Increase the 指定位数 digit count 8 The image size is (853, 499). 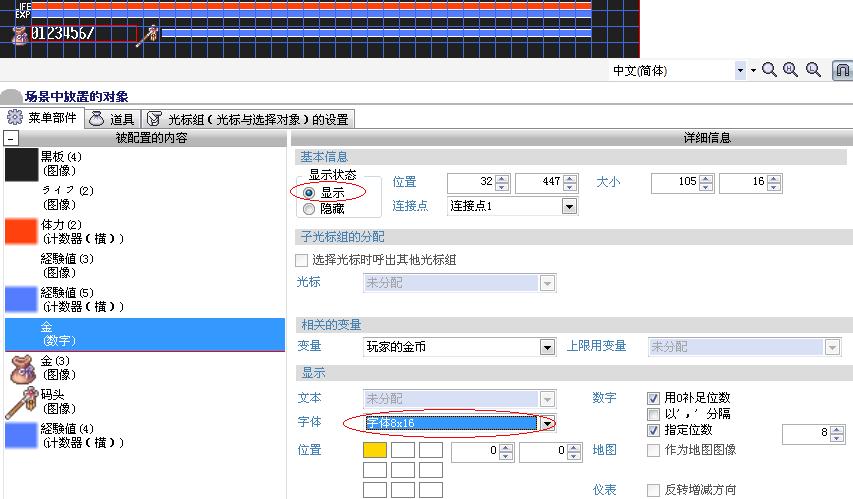pos(837,430)
